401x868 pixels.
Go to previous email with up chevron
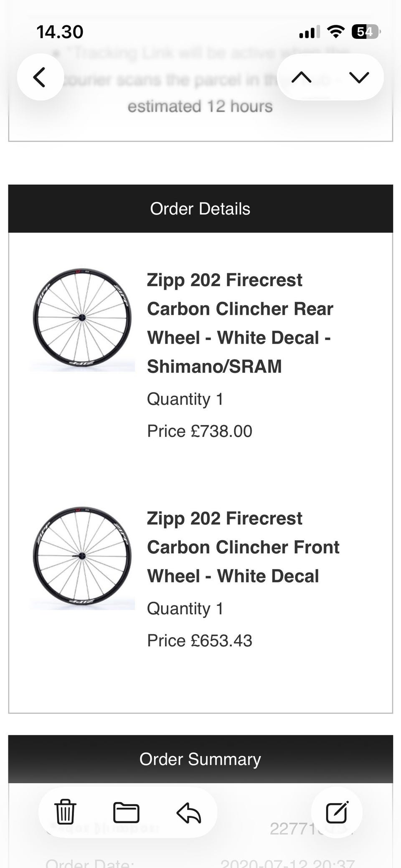[x=301, y=77]
